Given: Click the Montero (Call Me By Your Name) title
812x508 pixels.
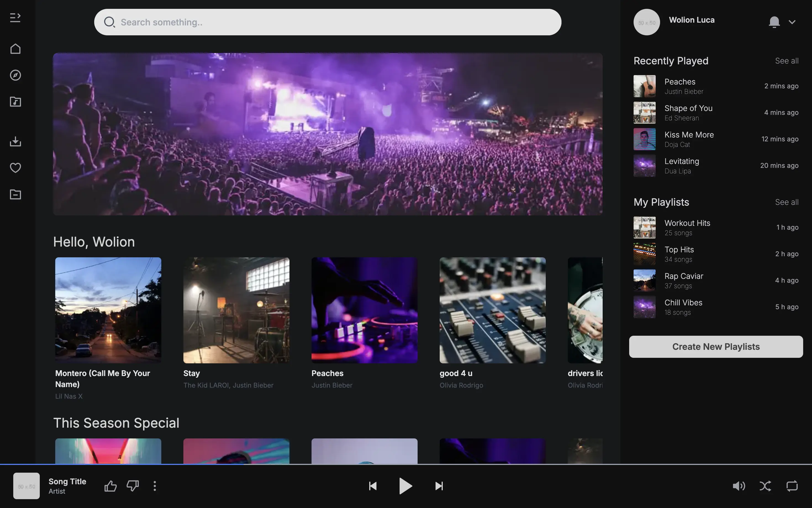Looking at the screenshot, I should [x=102, y=379].
